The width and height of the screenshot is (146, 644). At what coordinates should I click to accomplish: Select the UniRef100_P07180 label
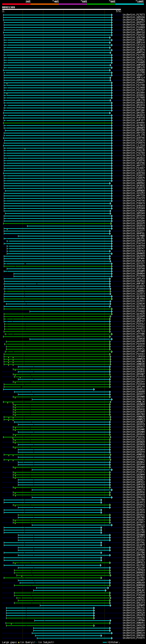tap(134, 218)
